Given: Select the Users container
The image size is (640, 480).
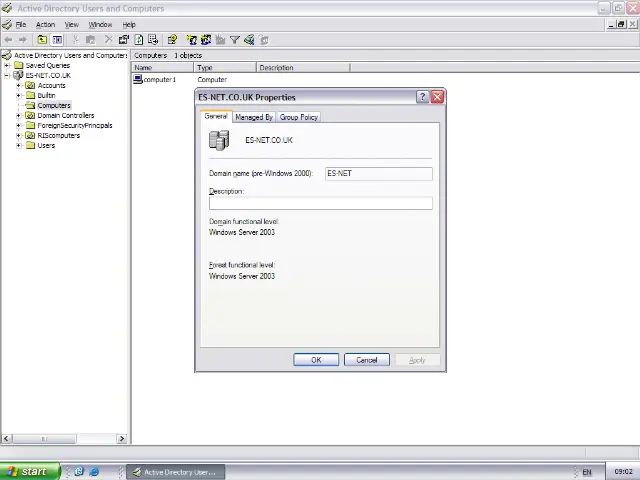Looking at the screenshot, I should pos(46,145).
